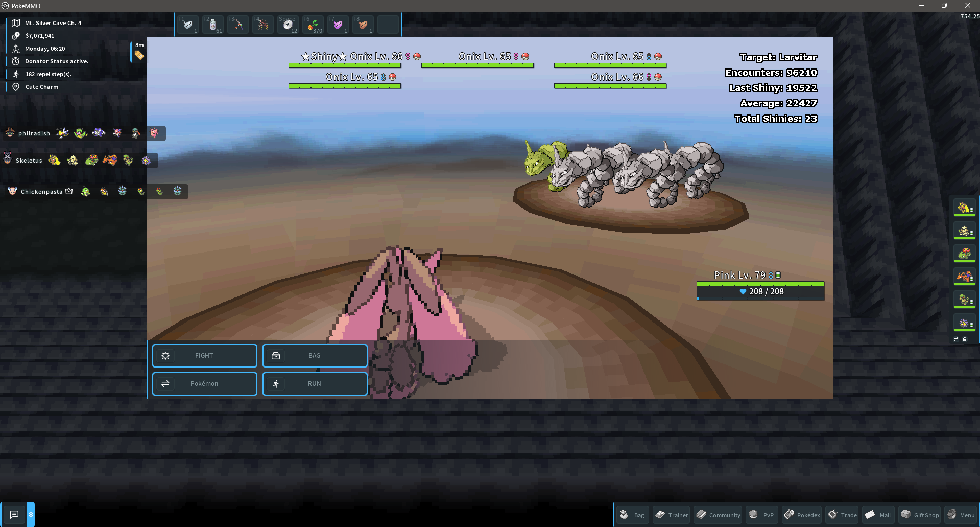This screenshot has width=980, height=527.
Task: Click the Encounters: 96210 counter text
Action: click(771, 73)
